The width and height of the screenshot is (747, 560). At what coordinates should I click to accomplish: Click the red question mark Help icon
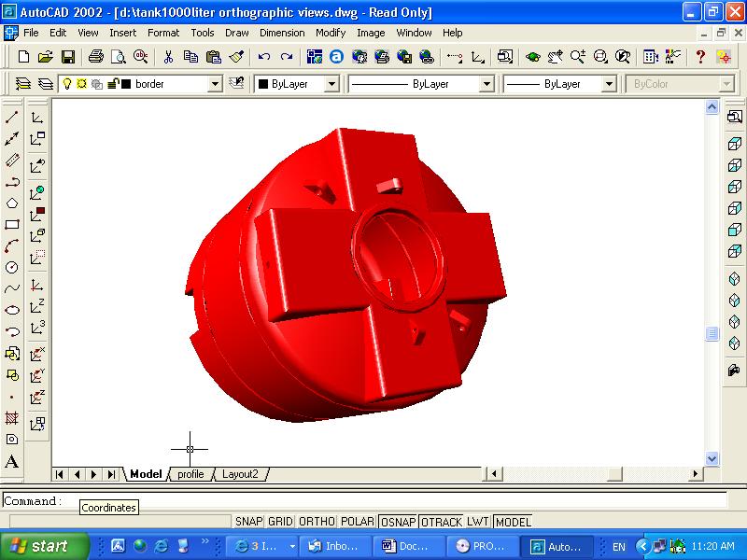click(x=699, y=57)
